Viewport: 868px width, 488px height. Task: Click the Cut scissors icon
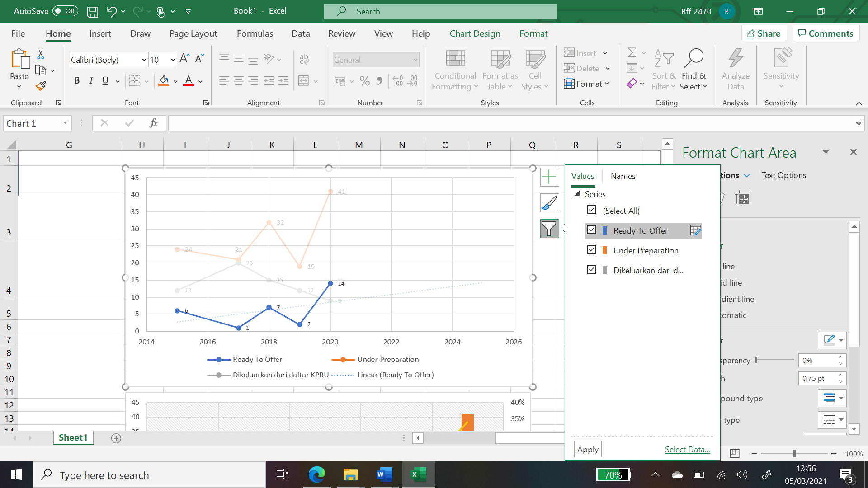[x=41, y=54]
